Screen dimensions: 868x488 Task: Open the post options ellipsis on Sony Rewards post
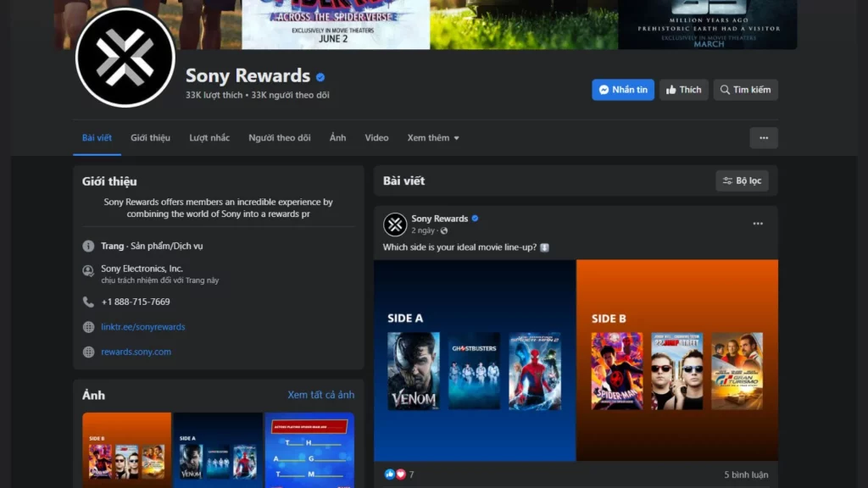[758, 222]
